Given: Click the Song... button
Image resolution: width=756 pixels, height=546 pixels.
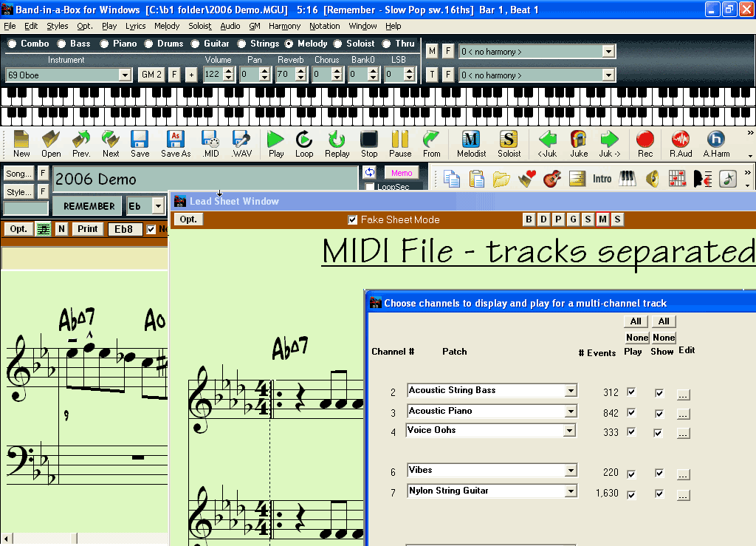Looking at the screenshot, I should (x=18, y=174).
